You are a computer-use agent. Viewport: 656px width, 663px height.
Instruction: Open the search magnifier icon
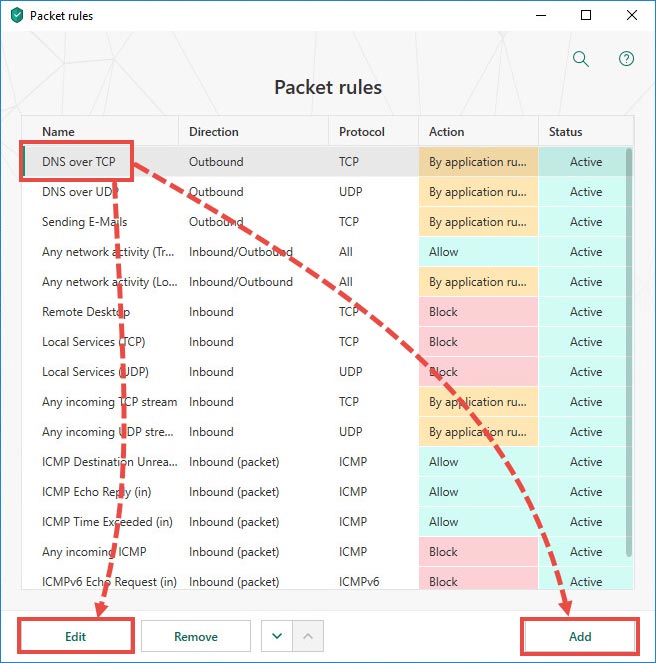tap(580, 59)
